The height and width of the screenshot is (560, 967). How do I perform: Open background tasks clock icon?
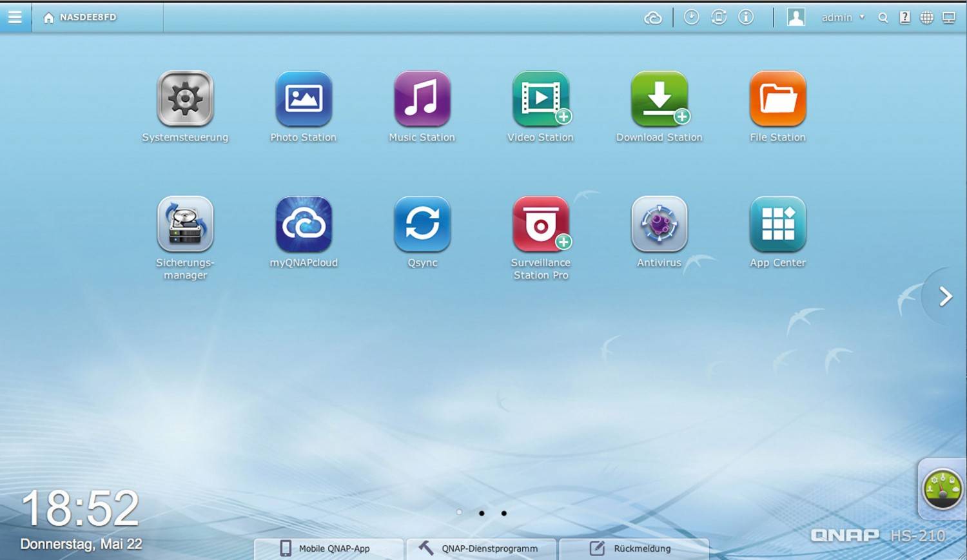[691, 17]
